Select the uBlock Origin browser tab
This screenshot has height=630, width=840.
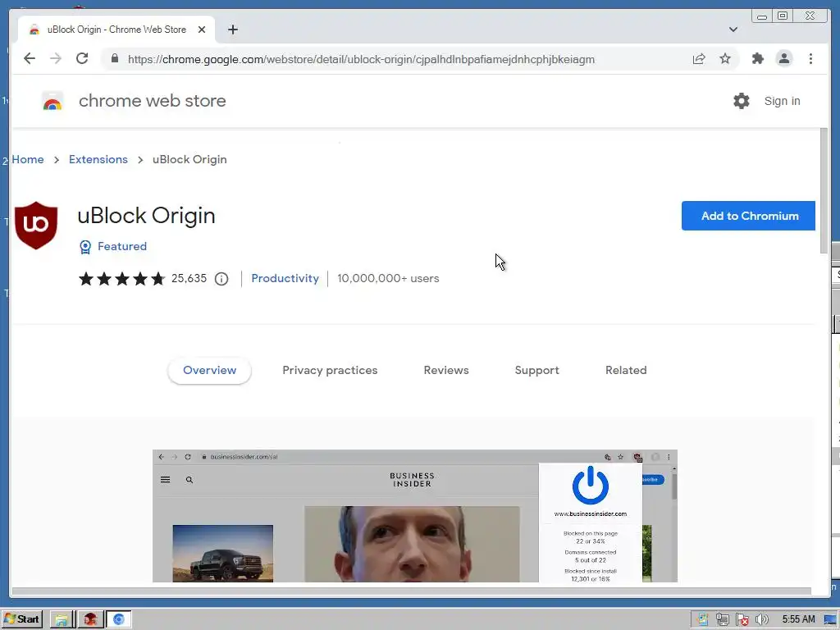pos(116,30)
